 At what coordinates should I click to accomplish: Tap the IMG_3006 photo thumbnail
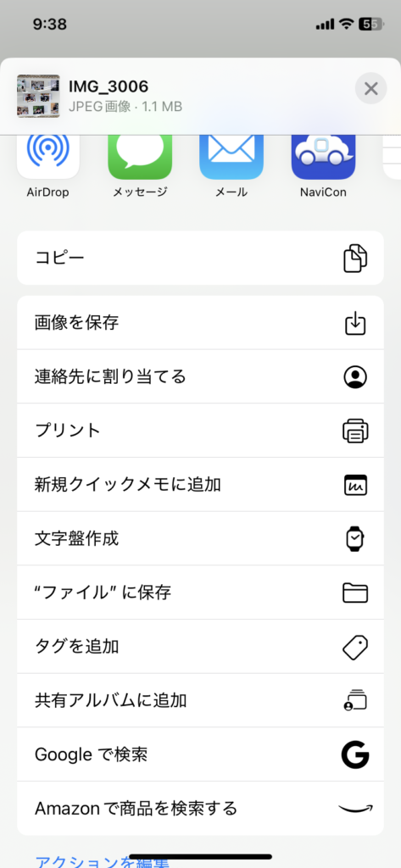pos(38,96)
